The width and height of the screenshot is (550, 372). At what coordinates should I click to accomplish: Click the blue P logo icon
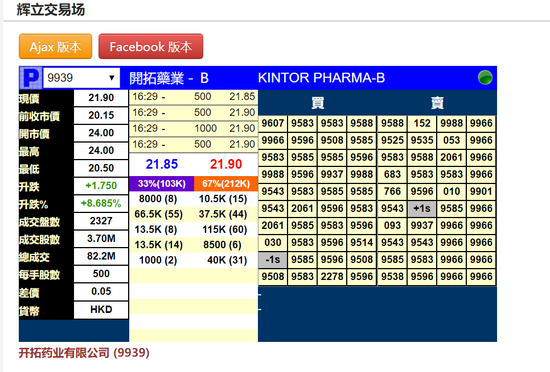coord(31,77)
